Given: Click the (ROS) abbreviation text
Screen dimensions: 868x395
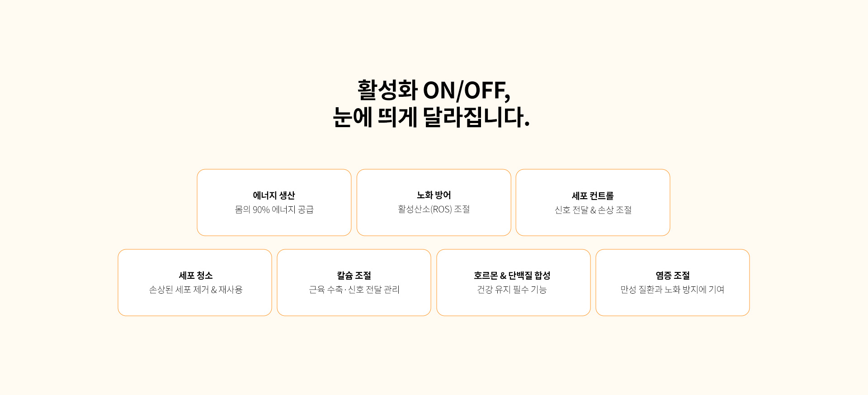Looking at the screenshot, I should tap(441, 209).
